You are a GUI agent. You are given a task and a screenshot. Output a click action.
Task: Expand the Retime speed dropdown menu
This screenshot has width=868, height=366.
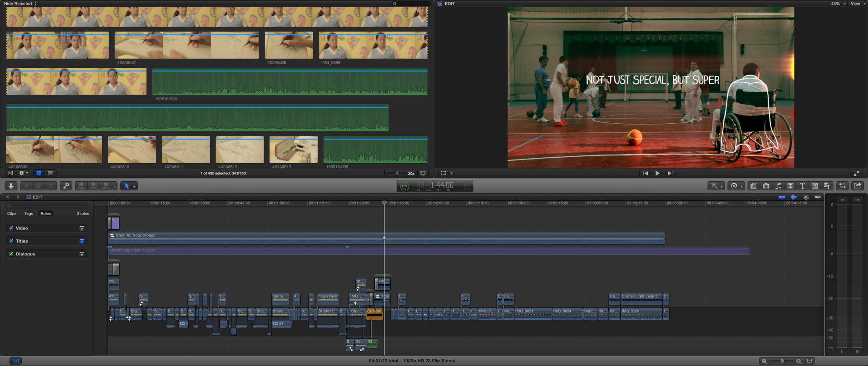(x=741, y=186)
